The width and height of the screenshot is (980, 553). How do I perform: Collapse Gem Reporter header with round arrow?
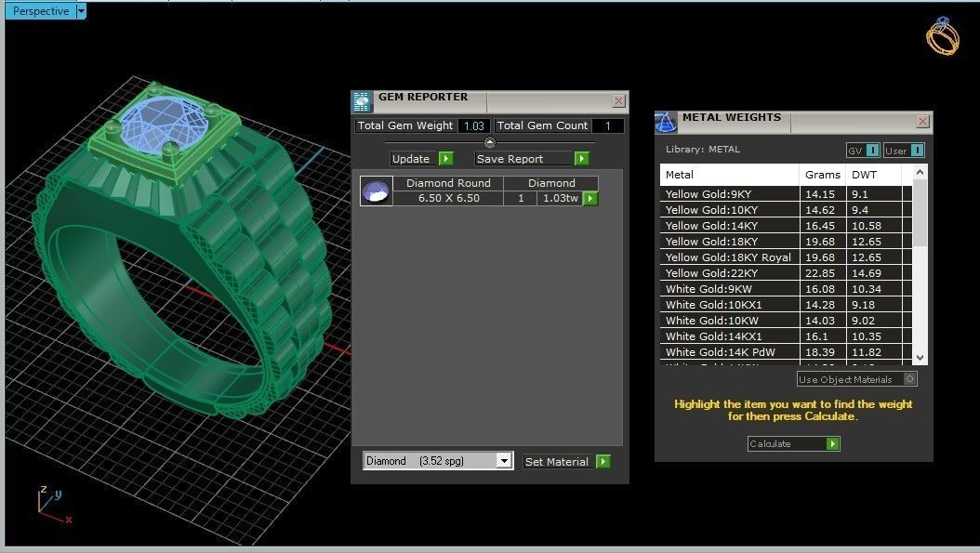point(490,142)
